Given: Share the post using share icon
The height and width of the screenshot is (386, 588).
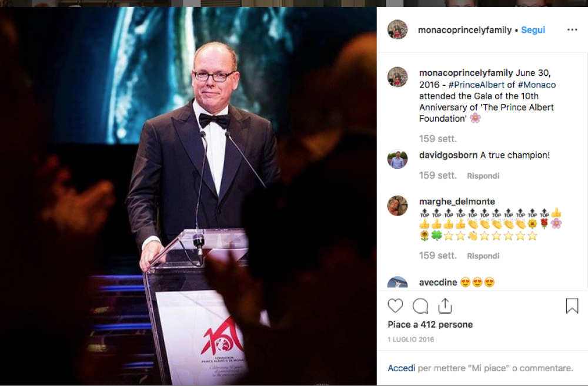Looking at the screenshot, I should click(445, 306).
